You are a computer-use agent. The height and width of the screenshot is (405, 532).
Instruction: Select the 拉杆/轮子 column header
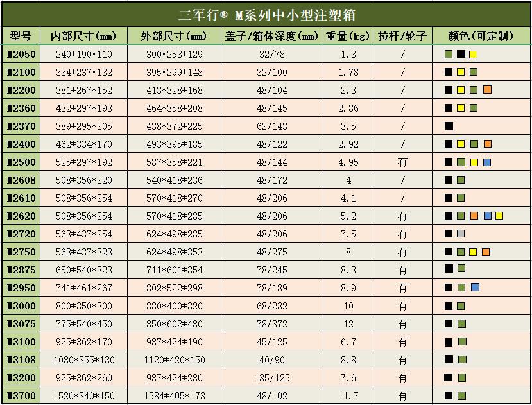402,36
